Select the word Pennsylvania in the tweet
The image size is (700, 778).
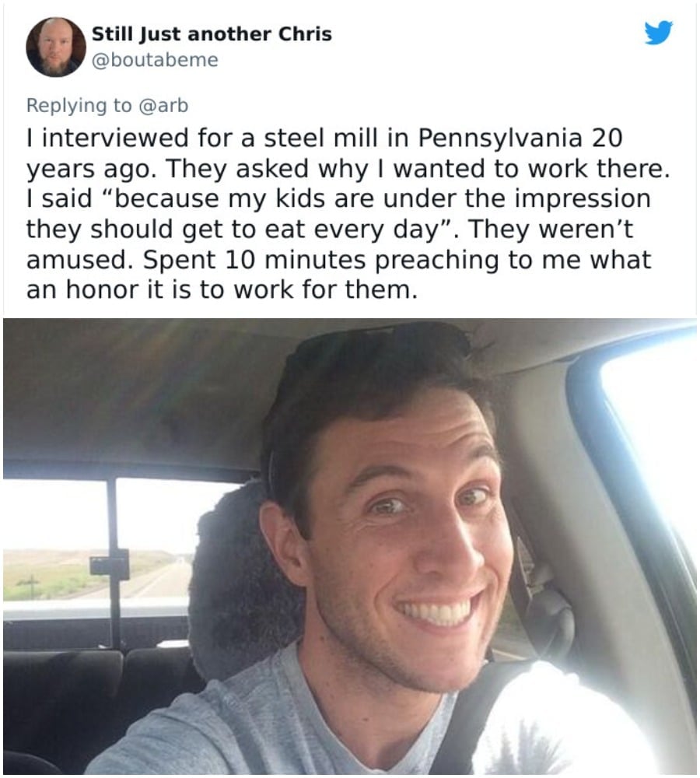pos(500,138)
